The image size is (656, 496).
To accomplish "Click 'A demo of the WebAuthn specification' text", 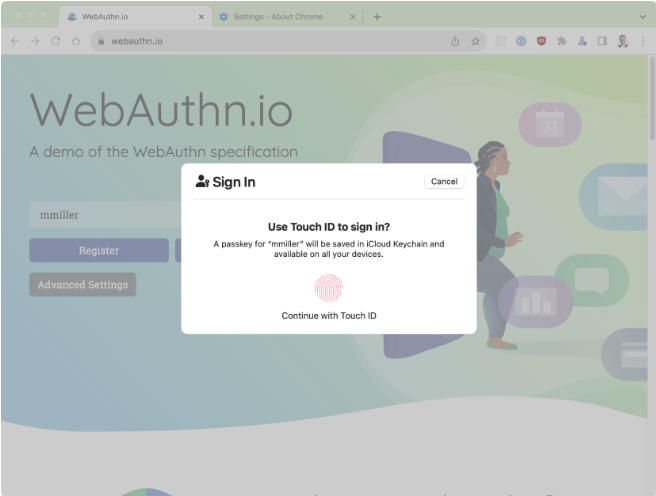I will (164, 152).
